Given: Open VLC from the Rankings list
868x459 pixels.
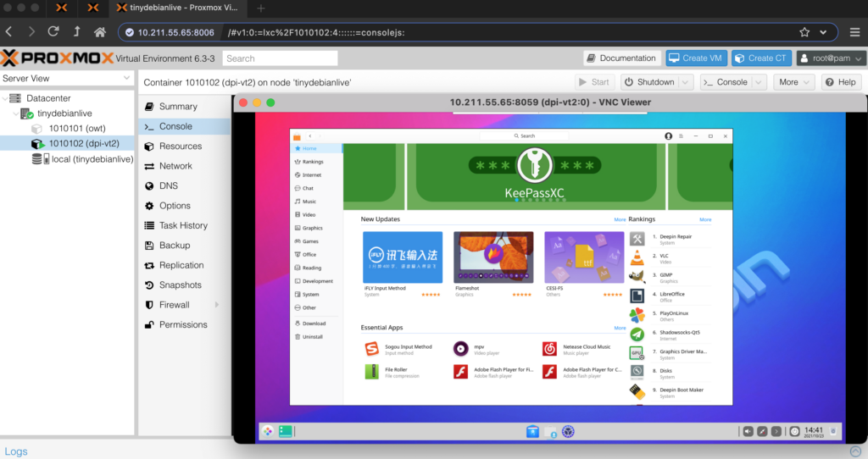Looking at the screenshot, I should click(x=637, y=257).
